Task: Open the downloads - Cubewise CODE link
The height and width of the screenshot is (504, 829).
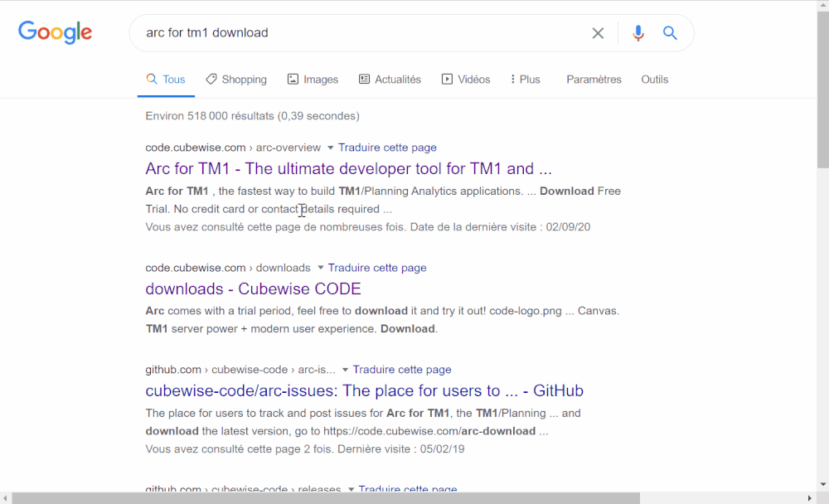Action: pyautogui.click(x=253, y=288)
